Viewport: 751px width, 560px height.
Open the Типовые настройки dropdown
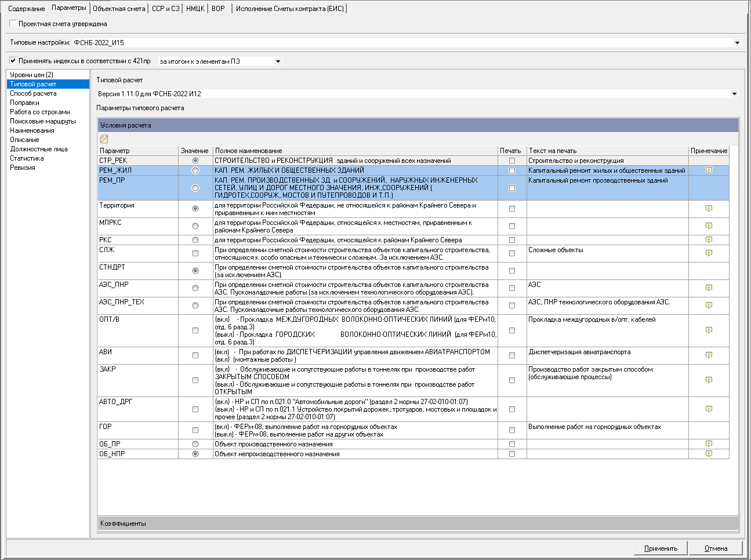pos(737,43)
